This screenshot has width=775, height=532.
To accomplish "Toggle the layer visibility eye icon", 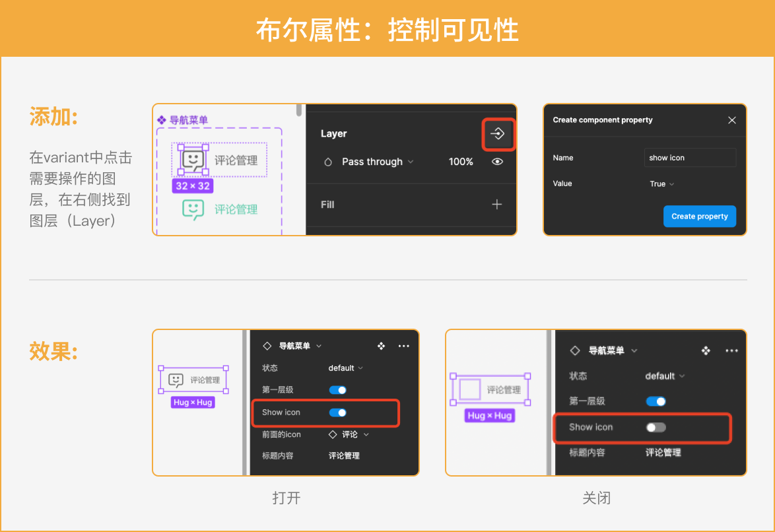I will coord(497,162).
